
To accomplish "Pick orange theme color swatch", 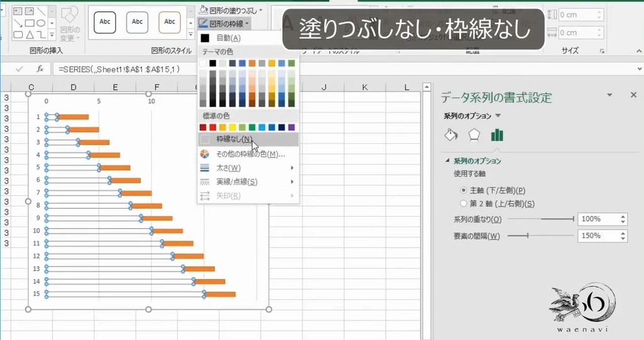I will [252, 63].
